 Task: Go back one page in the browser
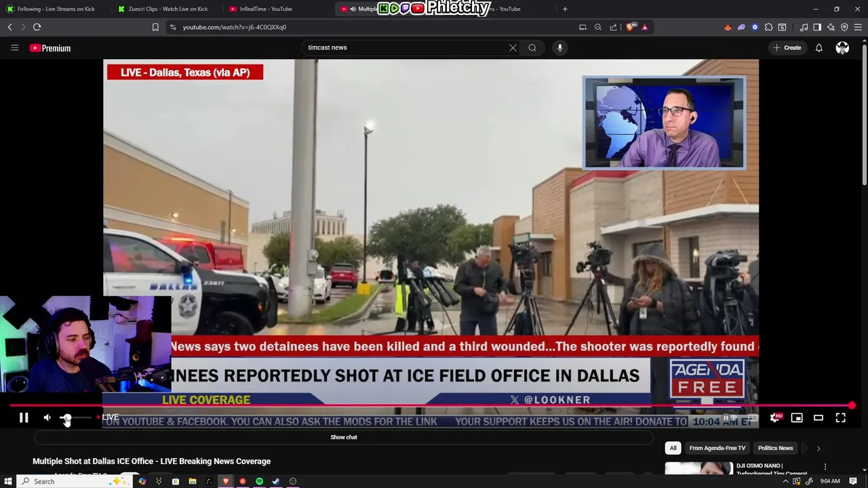pyautogui.click(x=9, y=27)
